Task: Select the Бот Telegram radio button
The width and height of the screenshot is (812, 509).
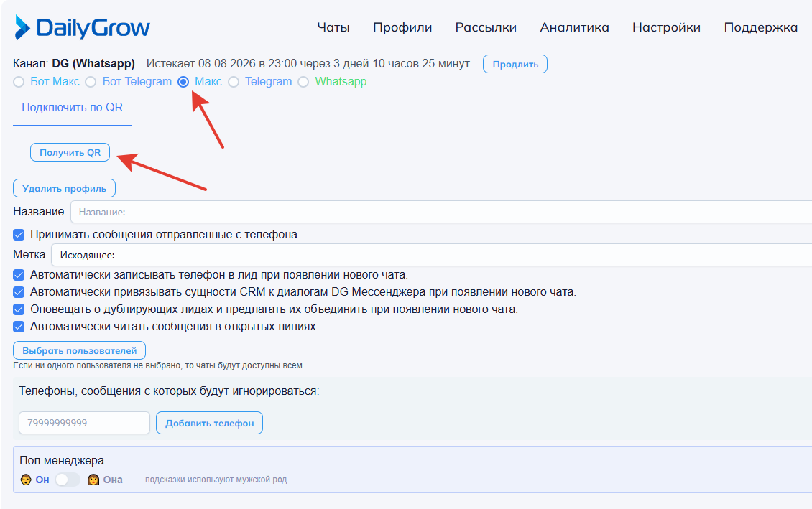Action: (91, 82)
